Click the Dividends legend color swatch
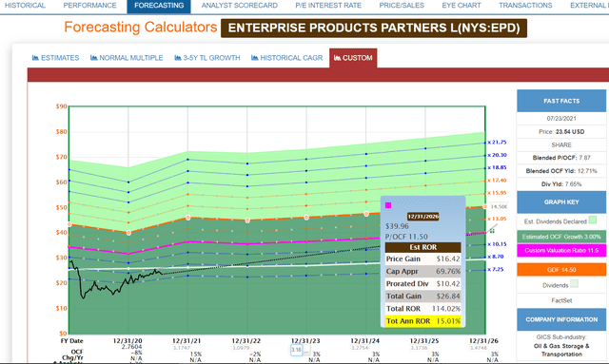This screenshot has height=364, width=609. [x=575, y=283]
